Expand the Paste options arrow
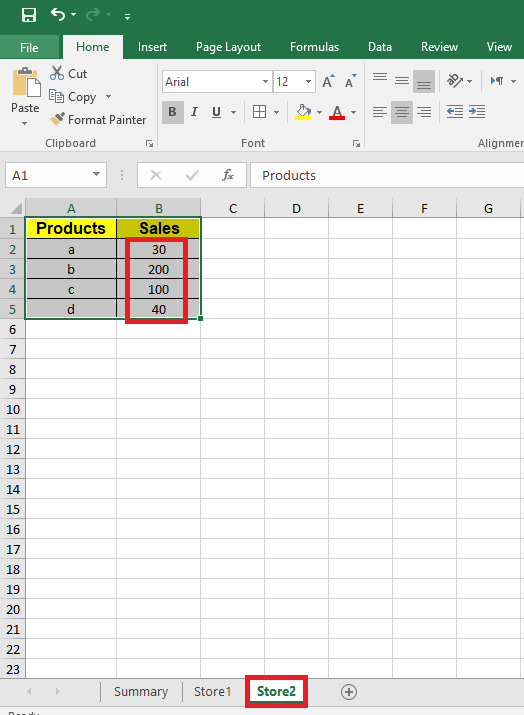Screen dimensions: 524x715 [25, 123]
